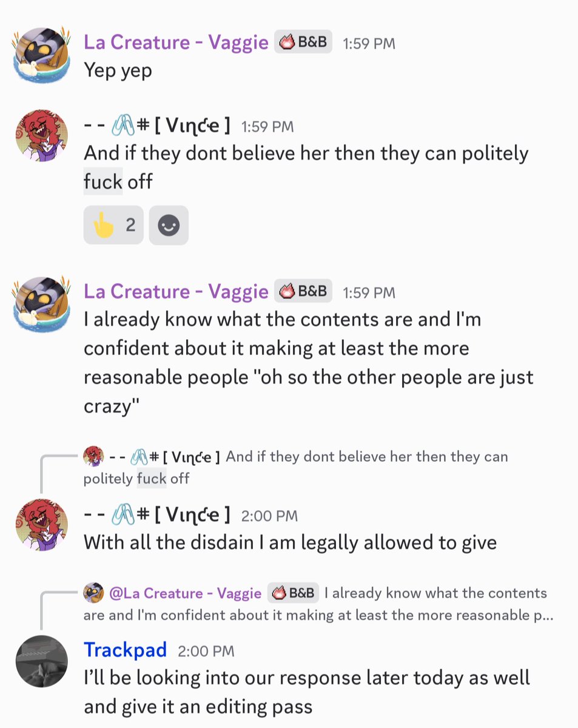Click Vince's username on 'With all the disdain' message

[157, 516]
